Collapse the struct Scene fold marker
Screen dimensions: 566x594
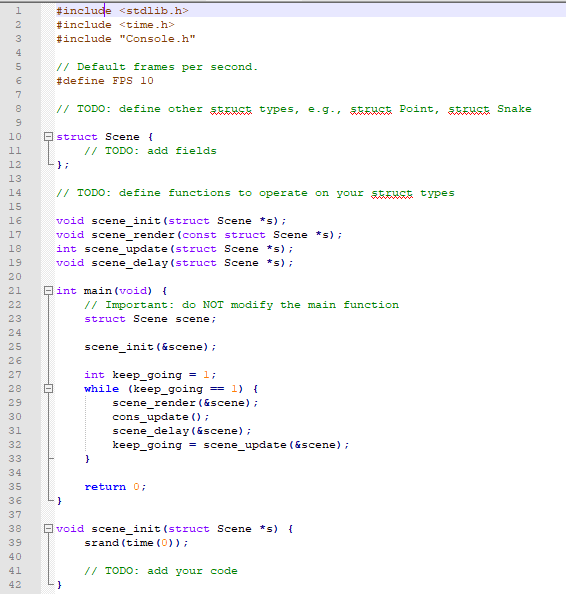(48, 136)
